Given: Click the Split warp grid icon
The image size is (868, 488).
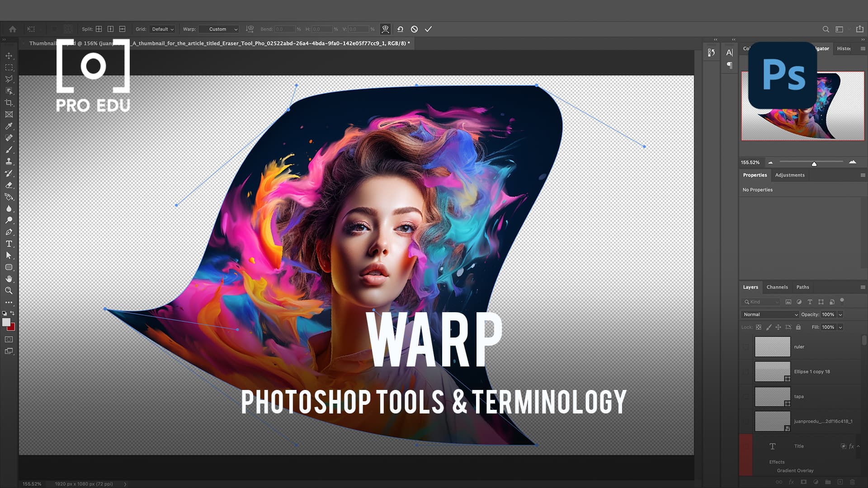Looking at the screenshot, I should coord(99,28).
